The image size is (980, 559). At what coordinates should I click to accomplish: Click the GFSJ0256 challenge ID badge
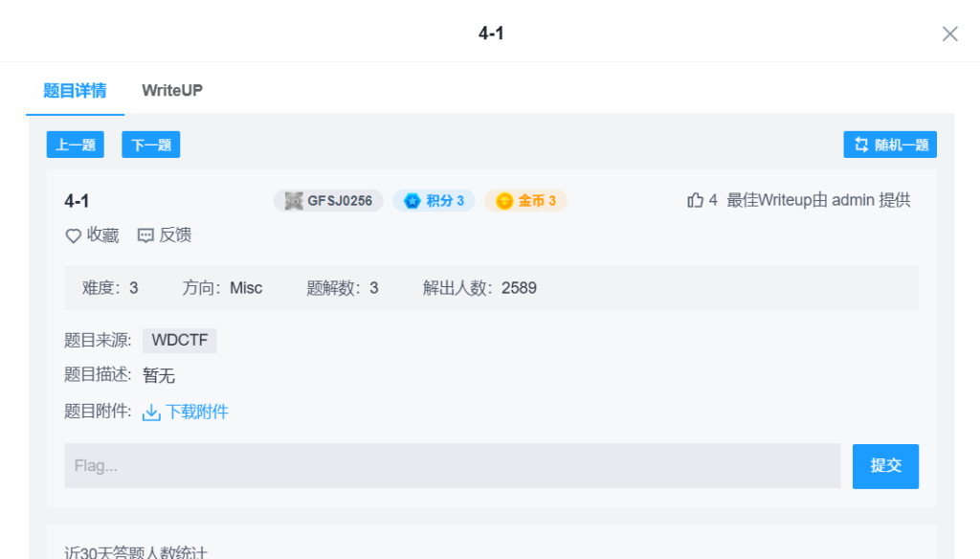click(x=328, y=201)
